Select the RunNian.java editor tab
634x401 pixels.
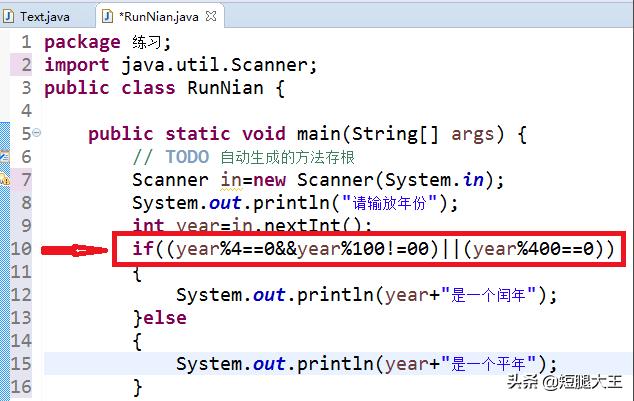(158, 17)
